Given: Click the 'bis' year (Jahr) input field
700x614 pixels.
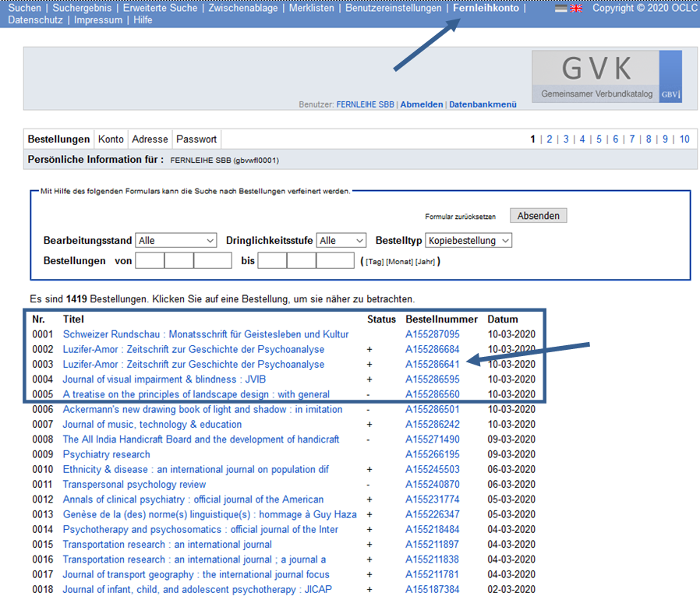Looking at the screenshot, I should point(335,260).
